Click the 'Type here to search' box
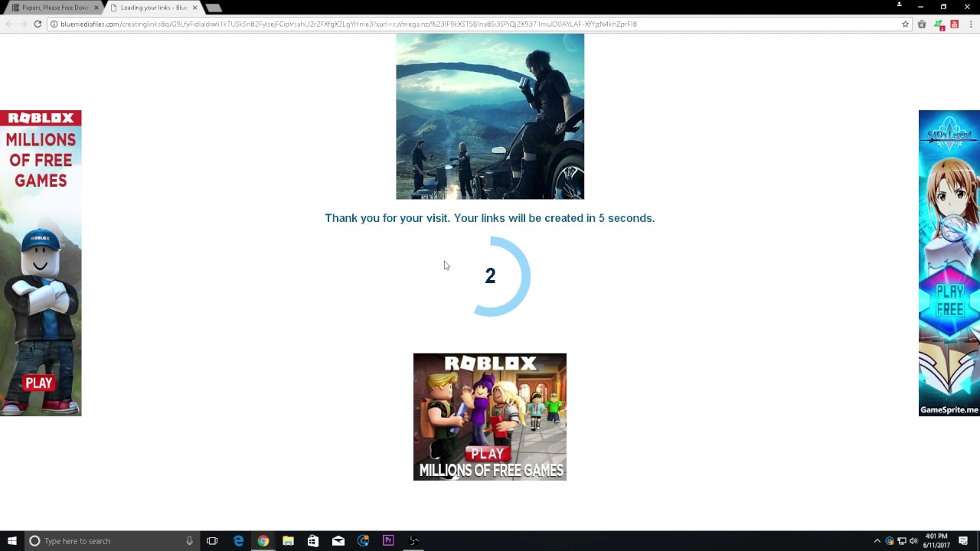The width and height of the screenshot is (980, 551). [112, 541]
